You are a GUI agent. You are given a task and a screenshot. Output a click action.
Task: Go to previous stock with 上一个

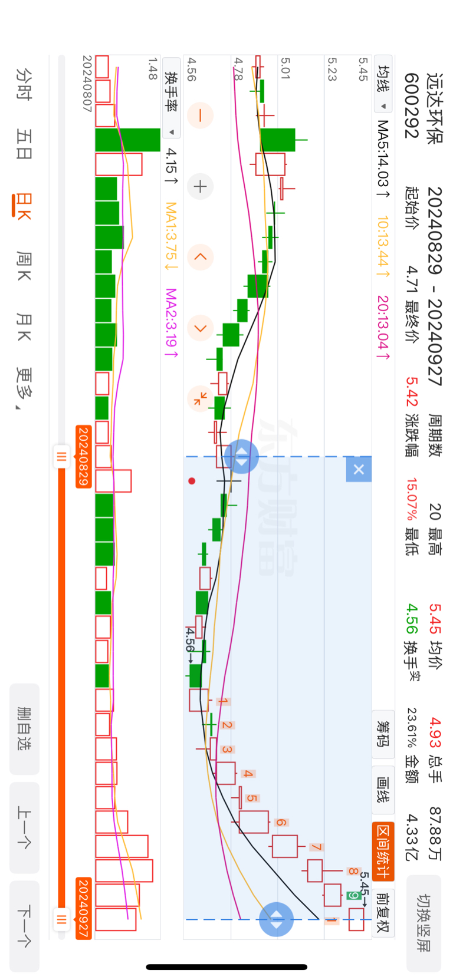[x=24, y=827]
